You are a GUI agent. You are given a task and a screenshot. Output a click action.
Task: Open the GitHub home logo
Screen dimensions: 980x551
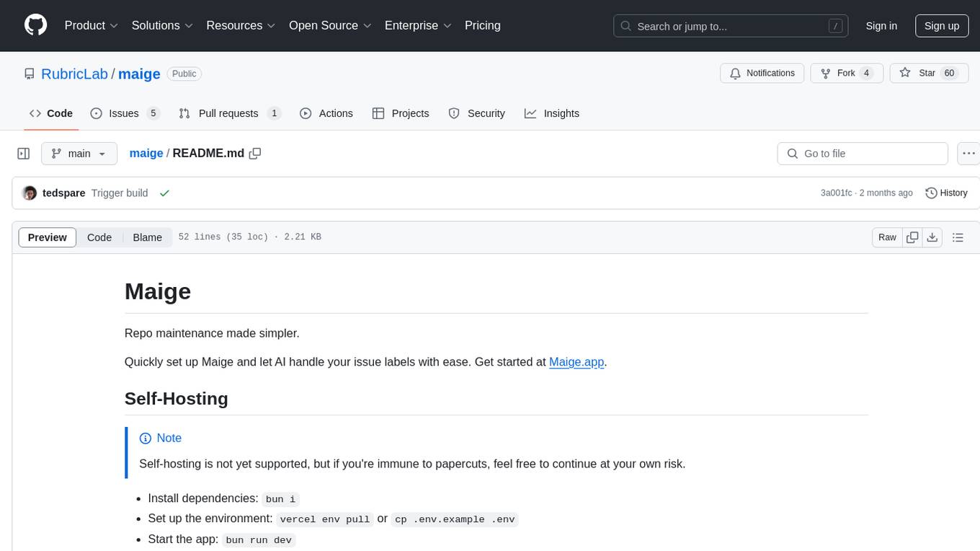(x=36, y=25)
